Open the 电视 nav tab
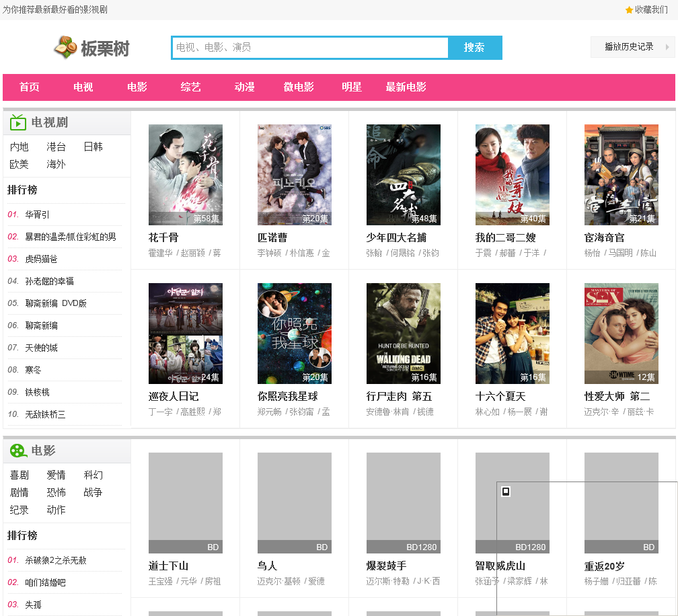The image size is (678, 616). click(x=83, y=87)
